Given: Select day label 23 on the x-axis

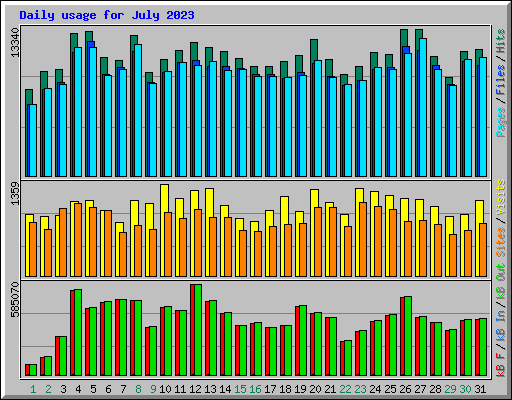Looking at the screenshot, I should (360, 389).
